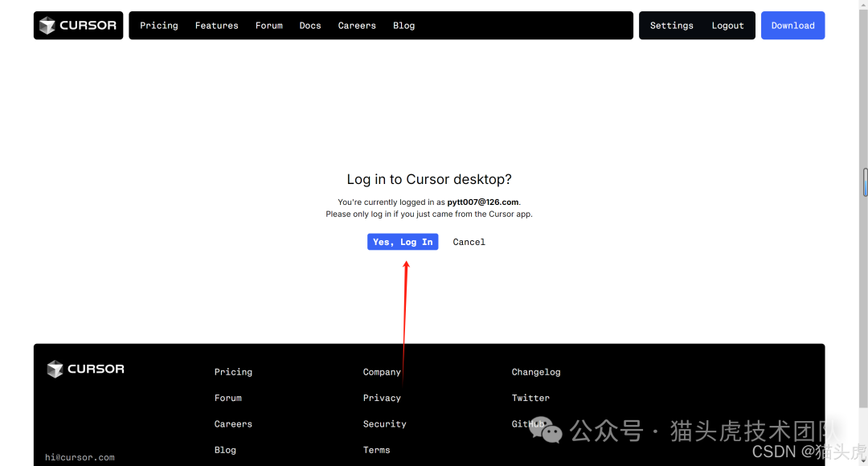Open Careers in the top navigation
This screenshot has width=868, height=466.
pos(357,26)
